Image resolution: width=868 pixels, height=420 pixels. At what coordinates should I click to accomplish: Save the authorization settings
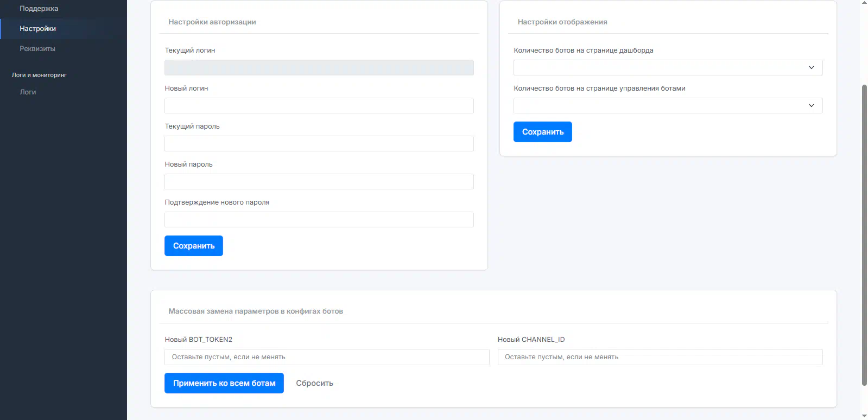[x=193, y=246]
